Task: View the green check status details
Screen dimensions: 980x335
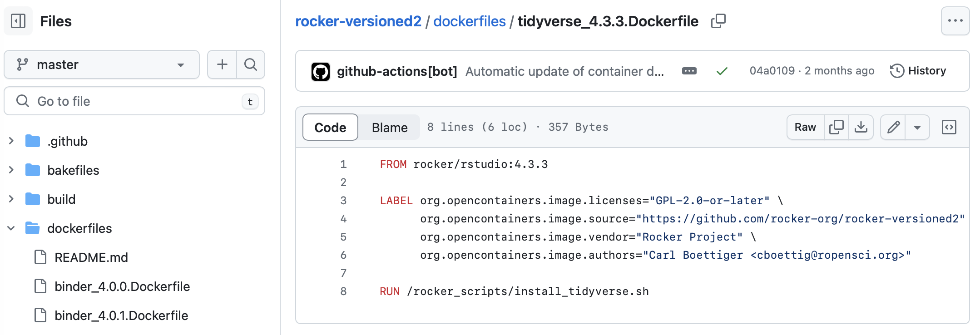Action: tap(722, 71)
